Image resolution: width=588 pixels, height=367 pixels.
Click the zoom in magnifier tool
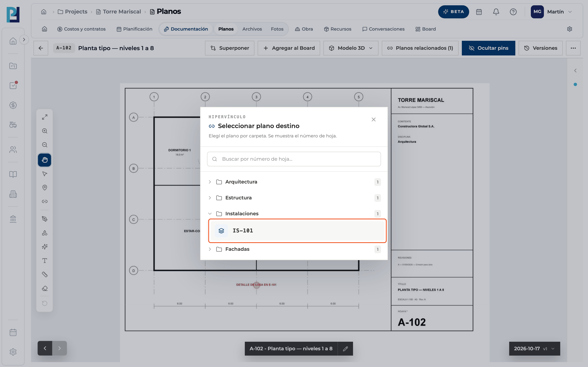point(45,131)
